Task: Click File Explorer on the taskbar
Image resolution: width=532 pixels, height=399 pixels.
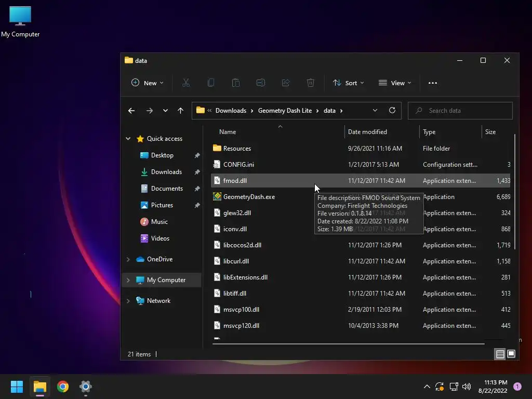Action: pos(39,387)
